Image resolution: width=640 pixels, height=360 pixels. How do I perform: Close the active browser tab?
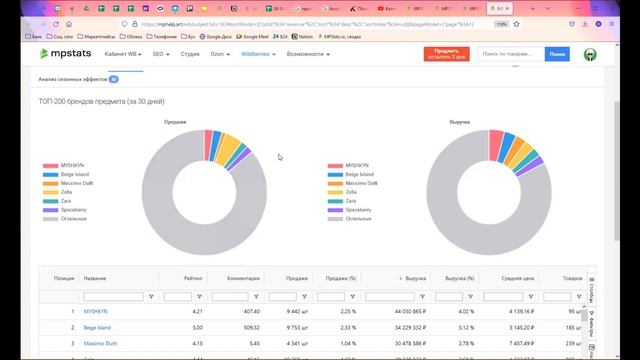[x=507, y=8]
